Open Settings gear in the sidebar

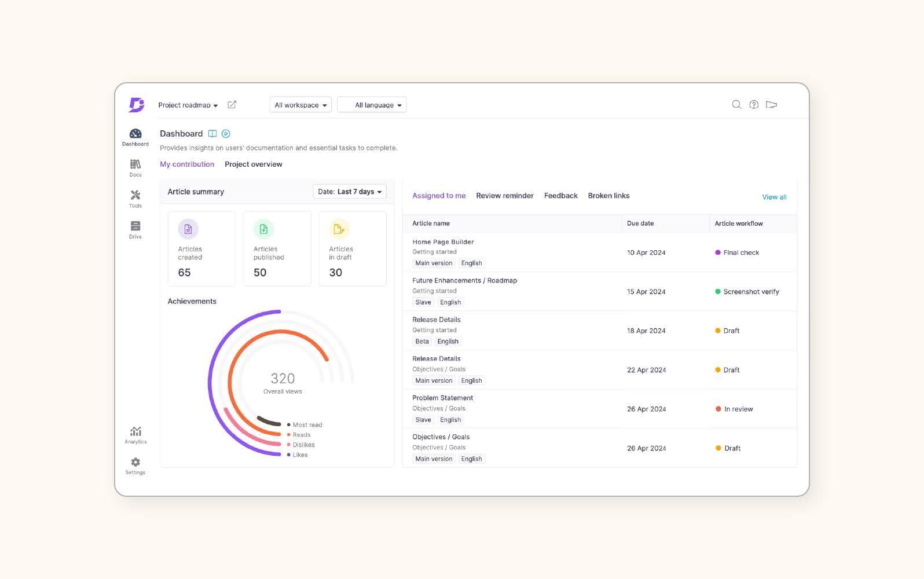click(x=135, y=466)
